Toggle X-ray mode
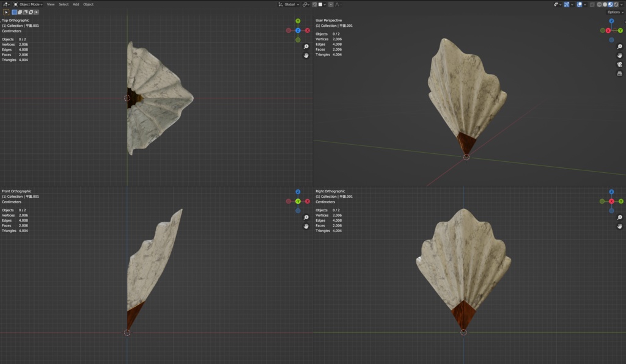Image resolution: width=626 pixels, height=364 pixels. click(592, 4)
